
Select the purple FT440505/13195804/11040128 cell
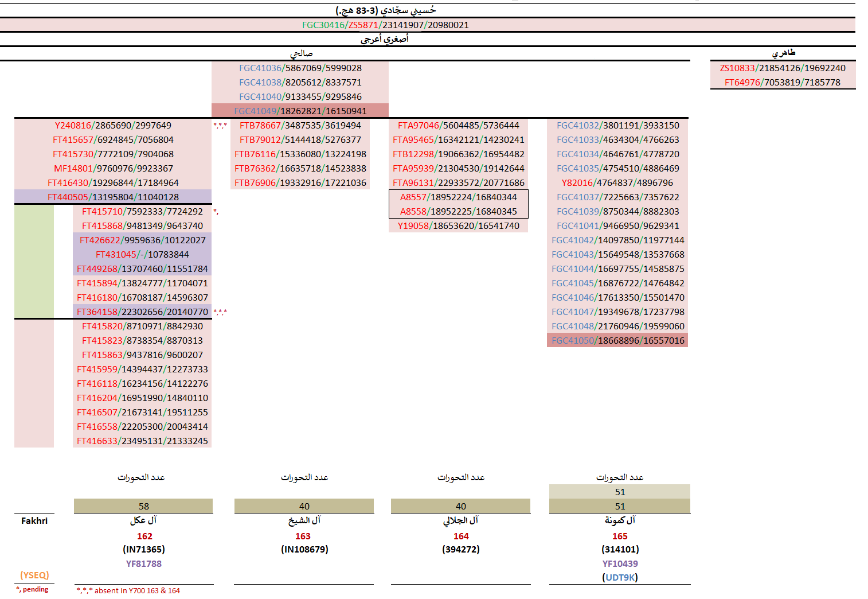click(x=113, y=197)
